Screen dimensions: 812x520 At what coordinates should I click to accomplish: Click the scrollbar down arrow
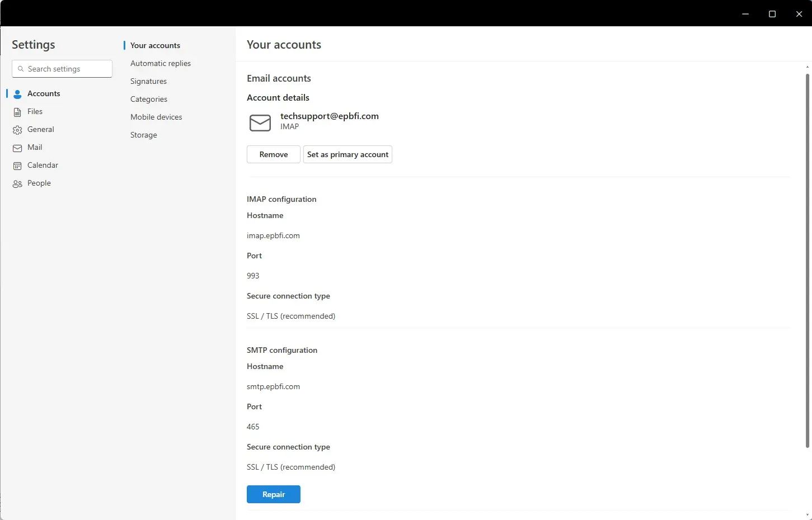tap(807, 515)
